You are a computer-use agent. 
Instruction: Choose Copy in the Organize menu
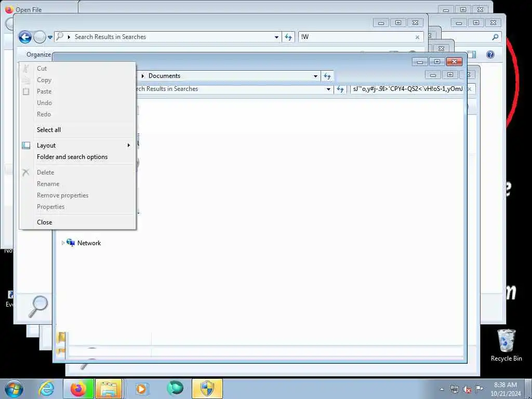pyautogui.click(x=78, y=80)
